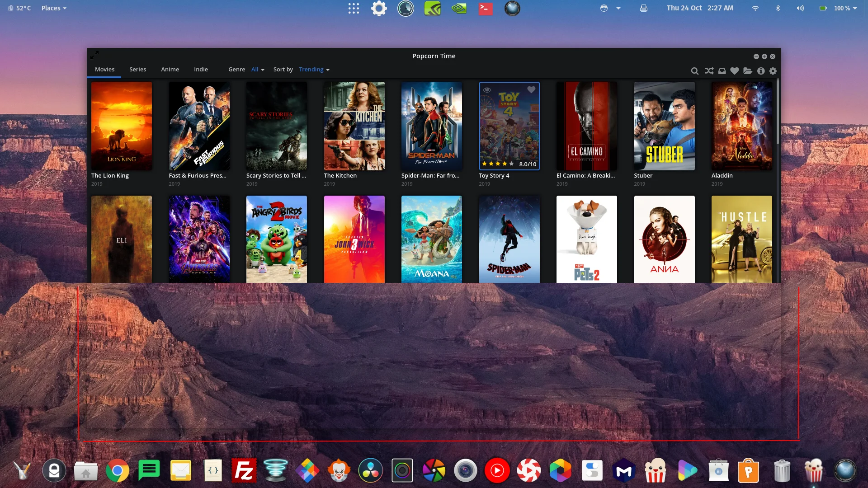Image resolution: width=868 pixels, height=488 pixels.
Task: Expand the Genre All dropdown
Action: [257, 70]
